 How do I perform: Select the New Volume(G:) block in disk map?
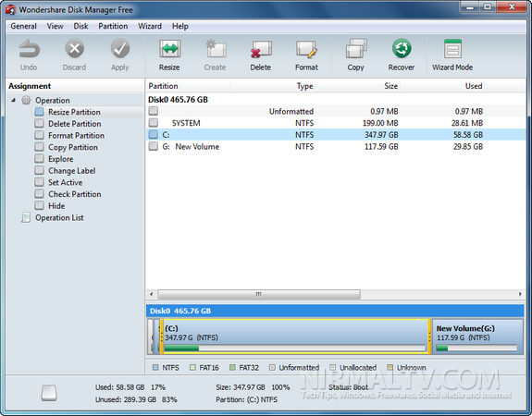477,336
